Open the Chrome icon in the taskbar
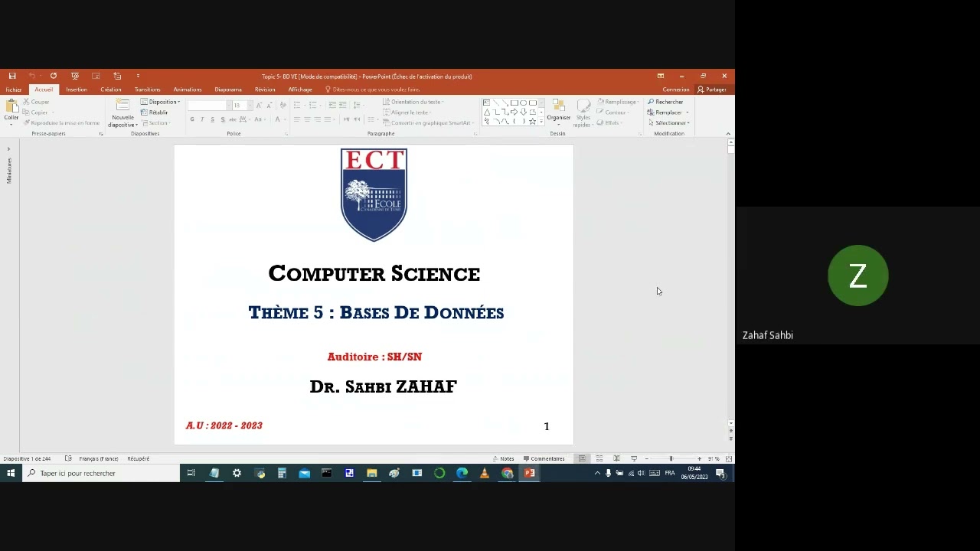The height and width of the screenshot is (551, 980). point(507,473)
